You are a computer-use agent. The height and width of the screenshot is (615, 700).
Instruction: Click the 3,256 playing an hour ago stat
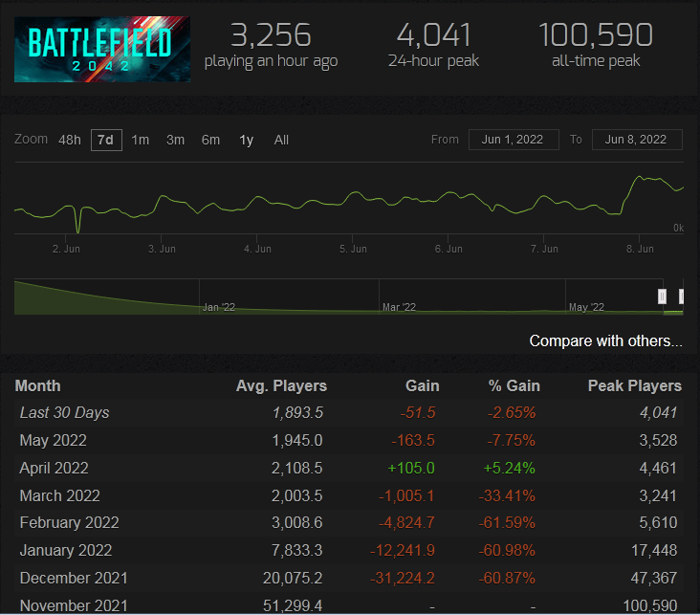click(271, 47)
